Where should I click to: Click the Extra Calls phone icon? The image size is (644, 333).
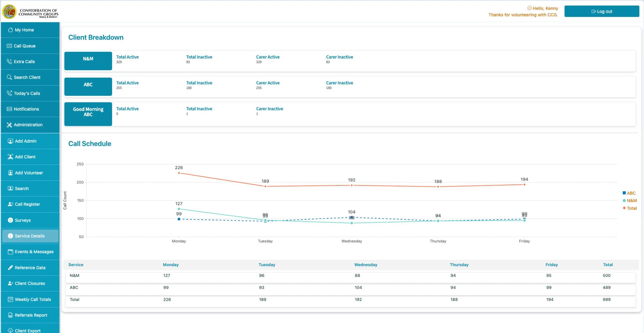click(9, 62)
